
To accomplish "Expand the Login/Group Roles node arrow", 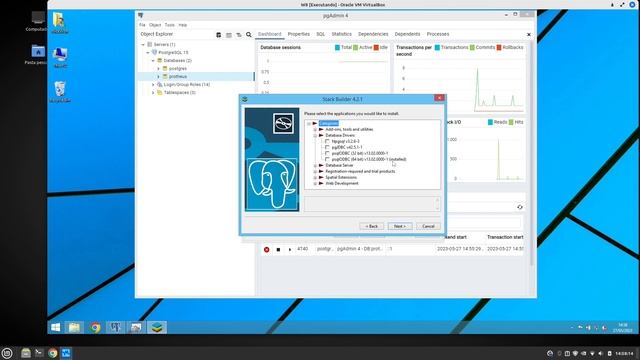I will click(x=153, y=84).
